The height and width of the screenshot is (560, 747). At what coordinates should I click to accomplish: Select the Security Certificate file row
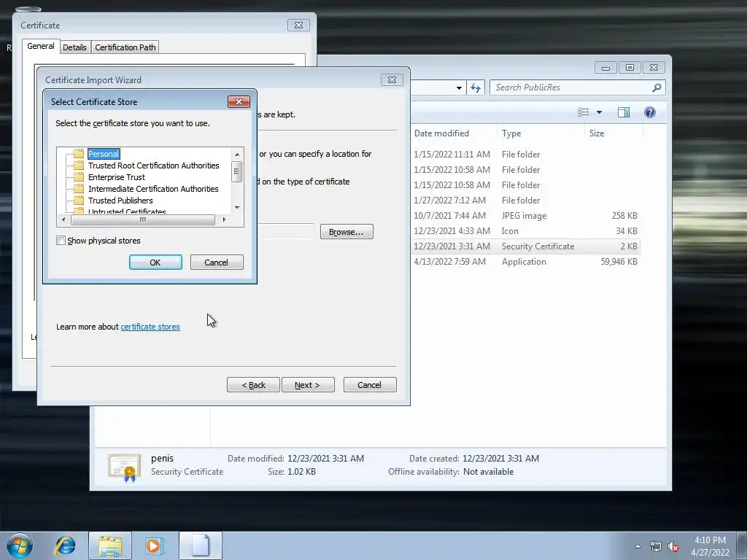click(525, 246)
